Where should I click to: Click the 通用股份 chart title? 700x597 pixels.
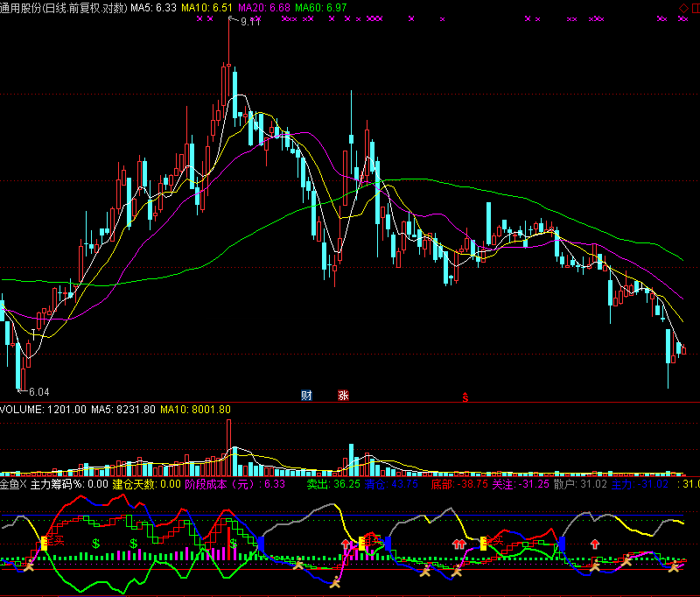tap(64, 8)
